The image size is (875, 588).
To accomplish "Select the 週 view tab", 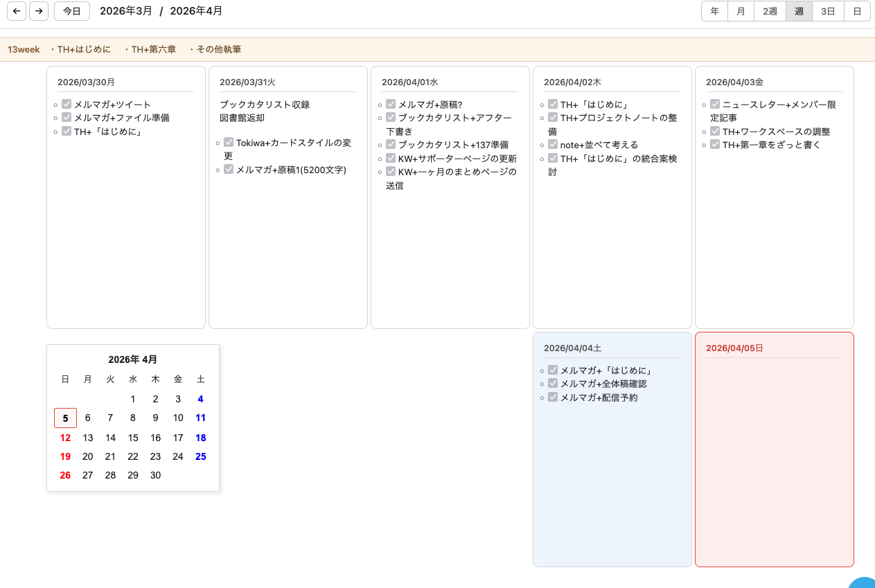I will 799,11.
